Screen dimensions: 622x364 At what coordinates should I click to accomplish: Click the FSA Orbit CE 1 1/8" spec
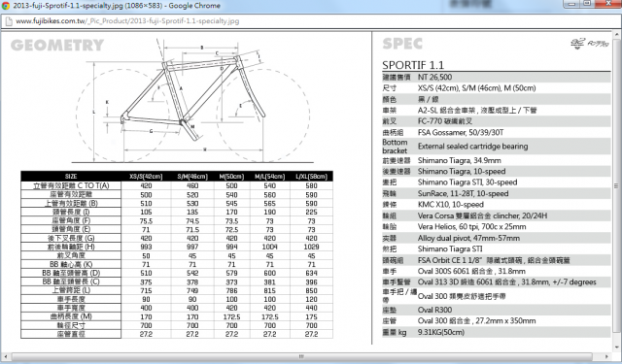(494, 260)
